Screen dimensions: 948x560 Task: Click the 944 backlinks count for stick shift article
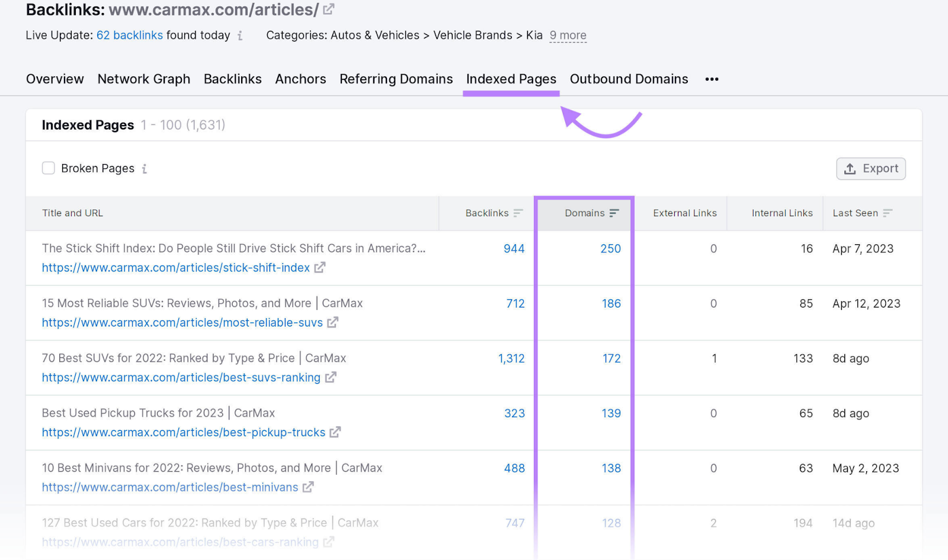coord(514,249)
